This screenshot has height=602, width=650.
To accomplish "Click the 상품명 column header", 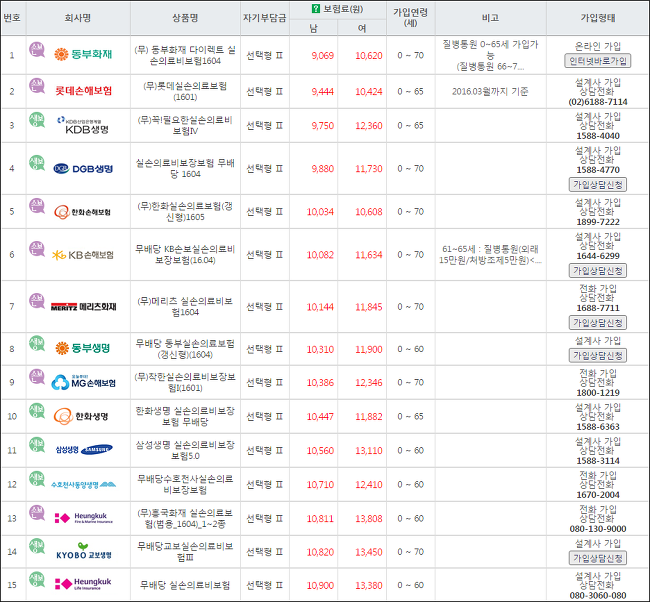I will tap(185, 18).
